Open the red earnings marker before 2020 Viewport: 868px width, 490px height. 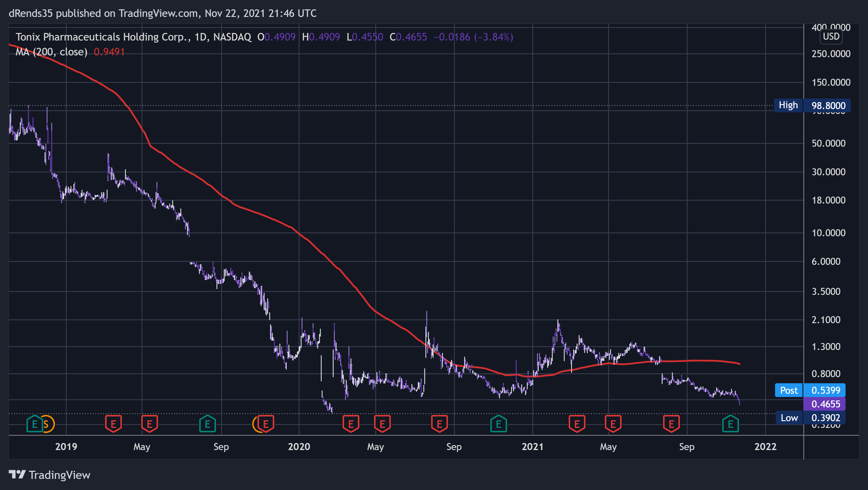coord(266,424)
